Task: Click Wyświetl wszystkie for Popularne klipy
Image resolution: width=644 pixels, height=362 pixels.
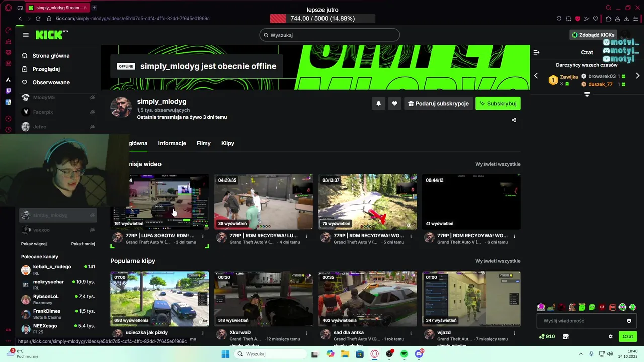Action: click(x=498, y=261)
